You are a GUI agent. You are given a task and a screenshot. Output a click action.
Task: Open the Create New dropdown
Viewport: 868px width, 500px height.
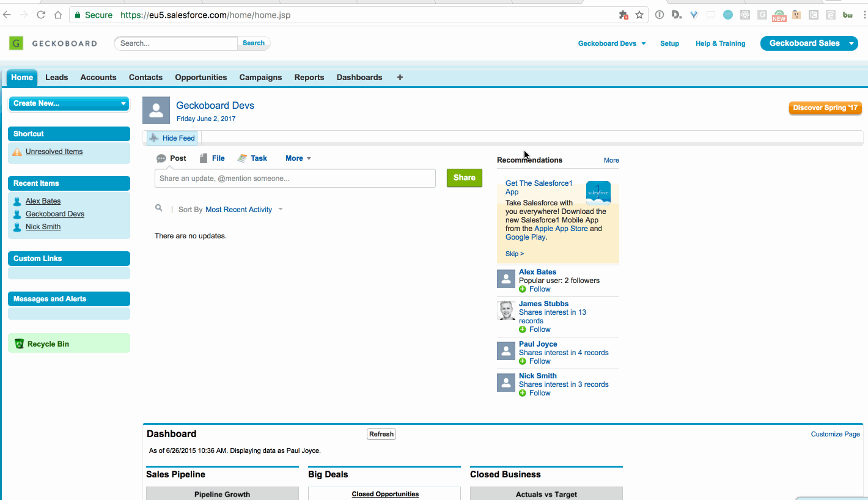tap(68, 103)
